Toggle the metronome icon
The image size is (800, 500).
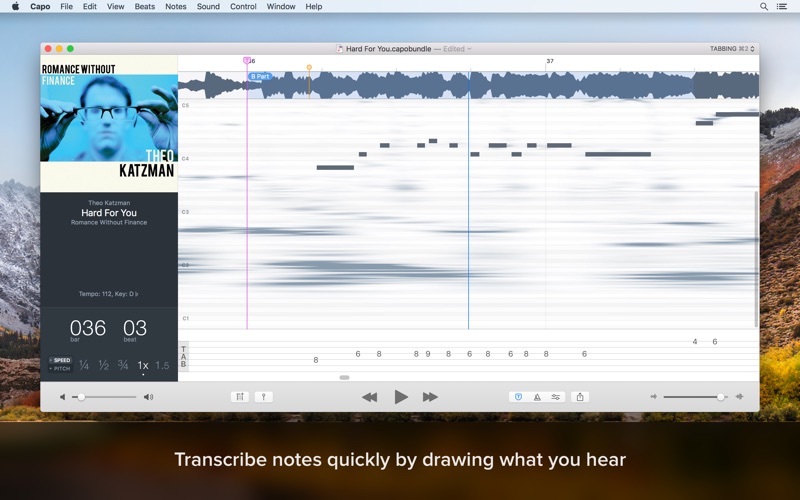[x=537, y=397]
